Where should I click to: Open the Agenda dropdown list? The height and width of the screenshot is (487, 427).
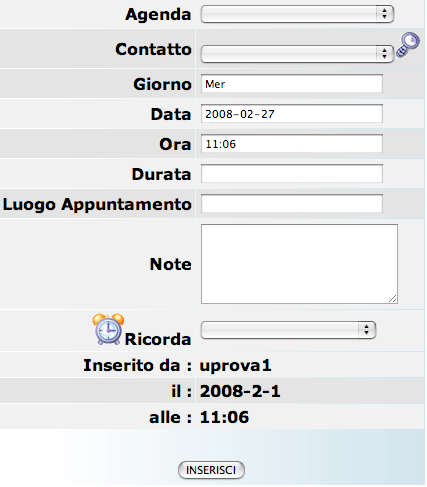click(297, 14)
